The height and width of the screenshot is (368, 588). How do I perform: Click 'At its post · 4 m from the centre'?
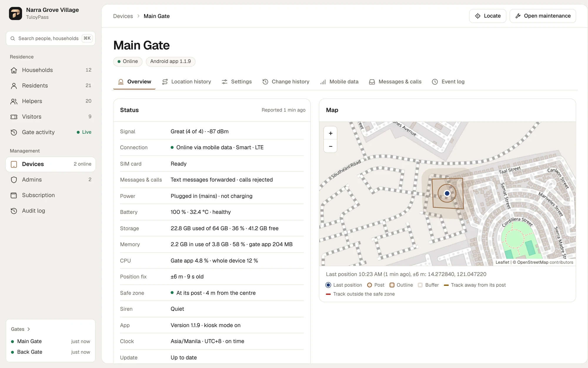[216, 293]
